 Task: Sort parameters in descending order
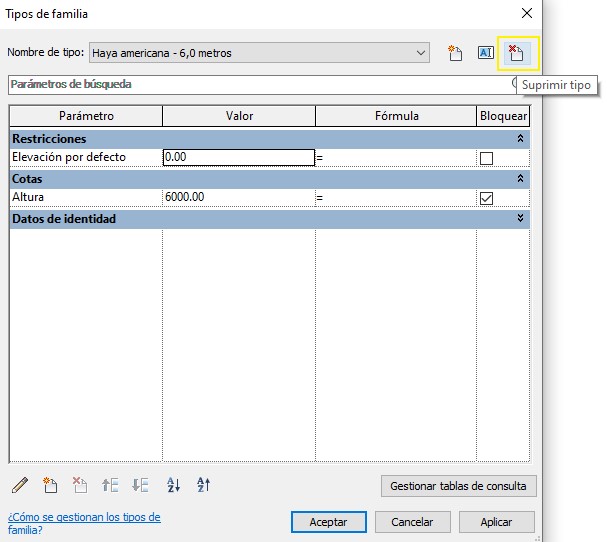click(x=203, y=485)
